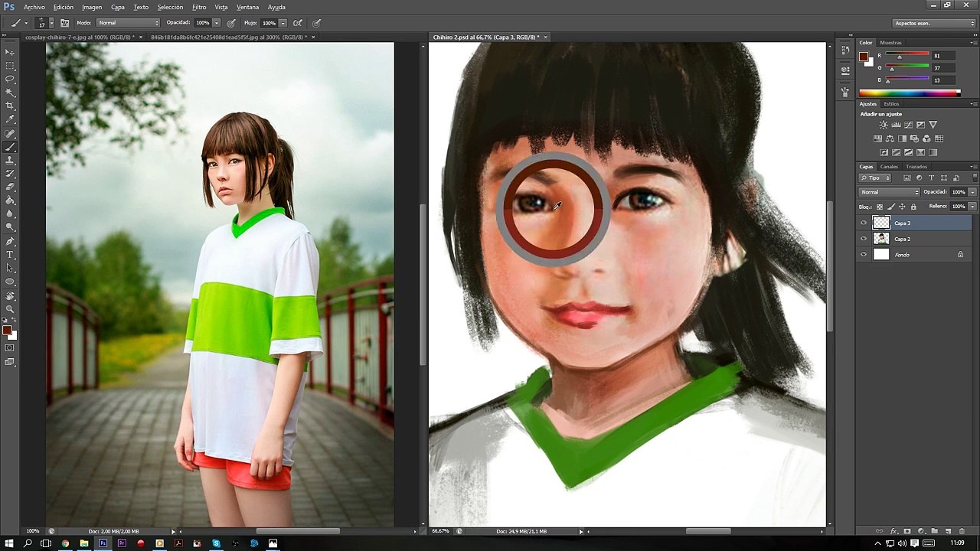The height and width of the screenshot is (551, 980).
Task: Toggle lock transparent pixels
Action: 879,207
